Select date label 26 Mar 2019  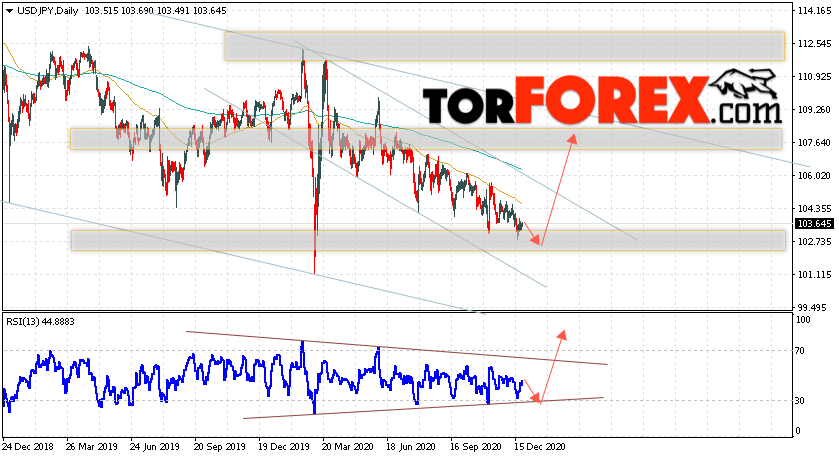pos(91,446)
